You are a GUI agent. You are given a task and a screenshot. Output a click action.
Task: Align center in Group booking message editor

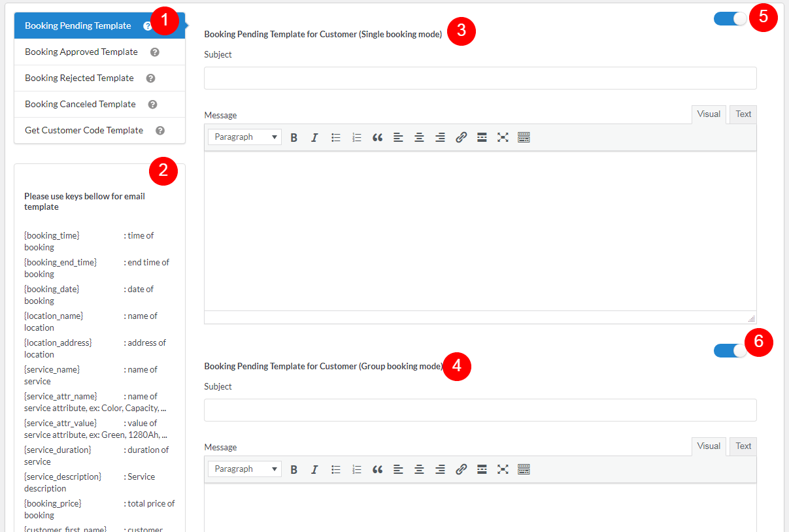pos(419,469)
